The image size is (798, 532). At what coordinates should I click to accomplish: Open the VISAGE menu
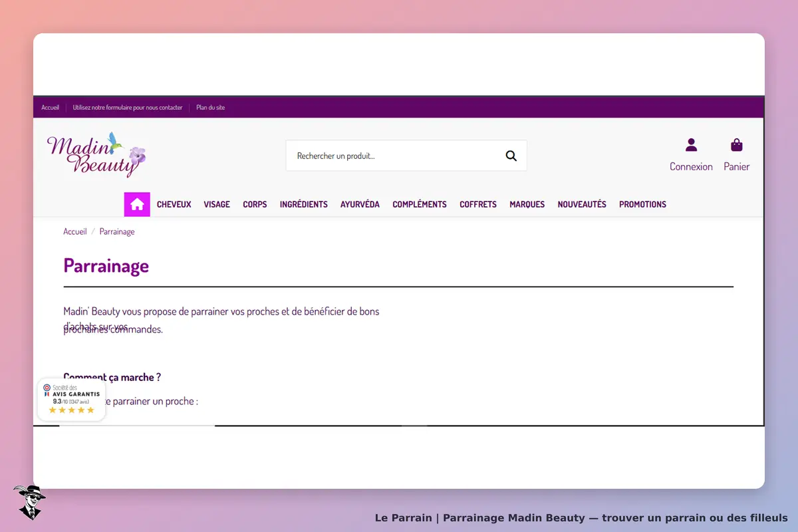pyautogui.click(x=217, y=205)
